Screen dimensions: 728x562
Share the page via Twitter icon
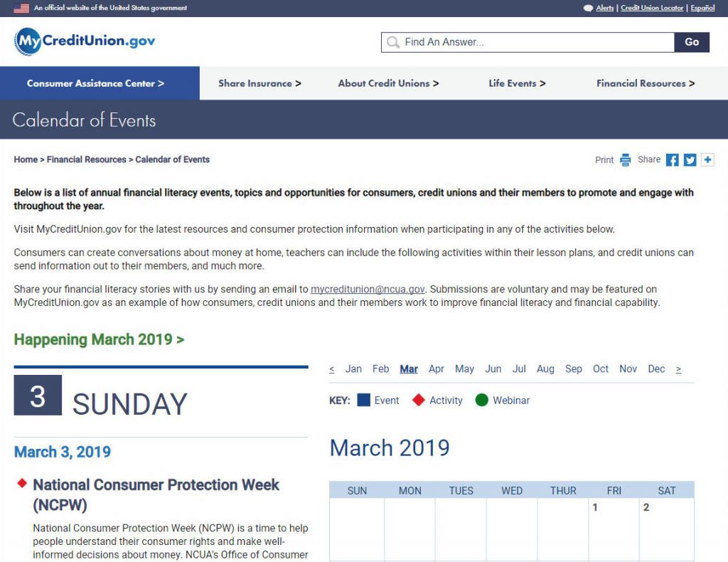(690, 160)
